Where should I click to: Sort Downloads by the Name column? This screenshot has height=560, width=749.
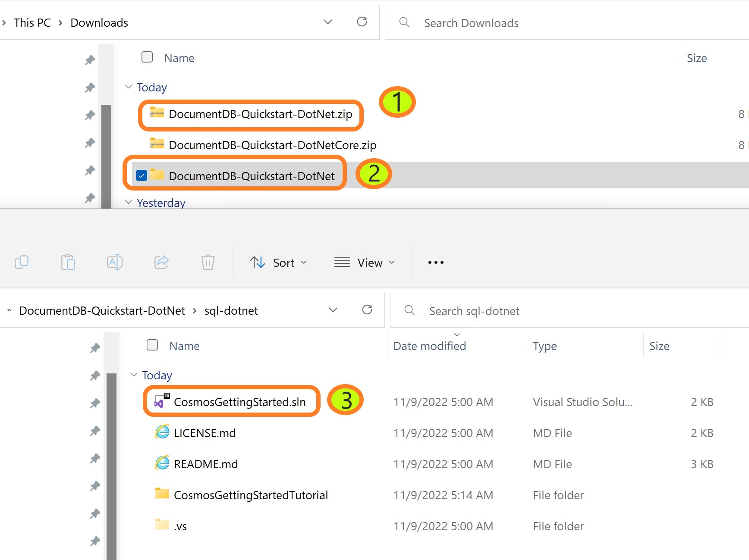click(179, 58)
